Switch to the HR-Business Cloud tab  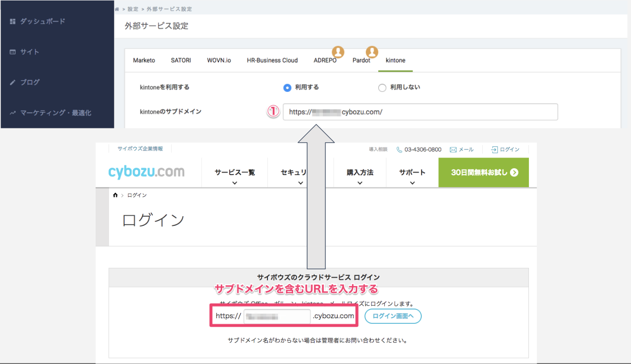click(x=273, y=61)
